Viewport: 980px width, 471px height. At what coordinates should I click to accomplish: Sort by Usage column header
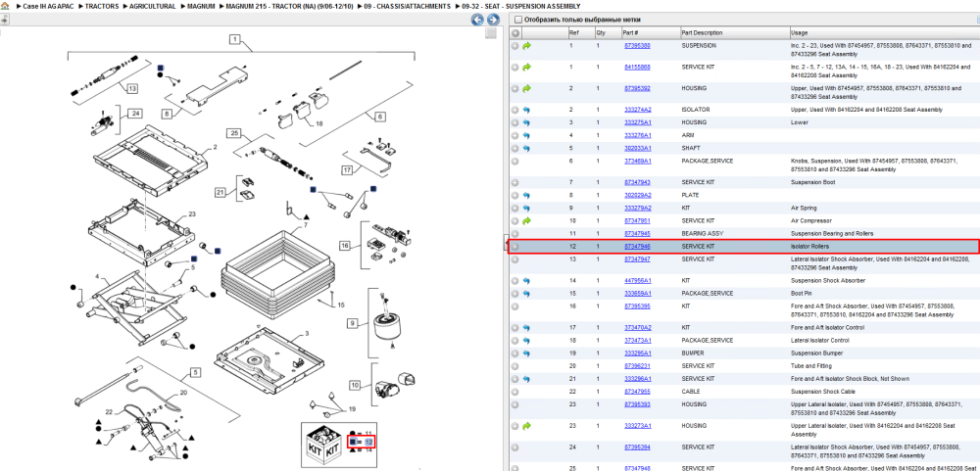pos(799,33)
